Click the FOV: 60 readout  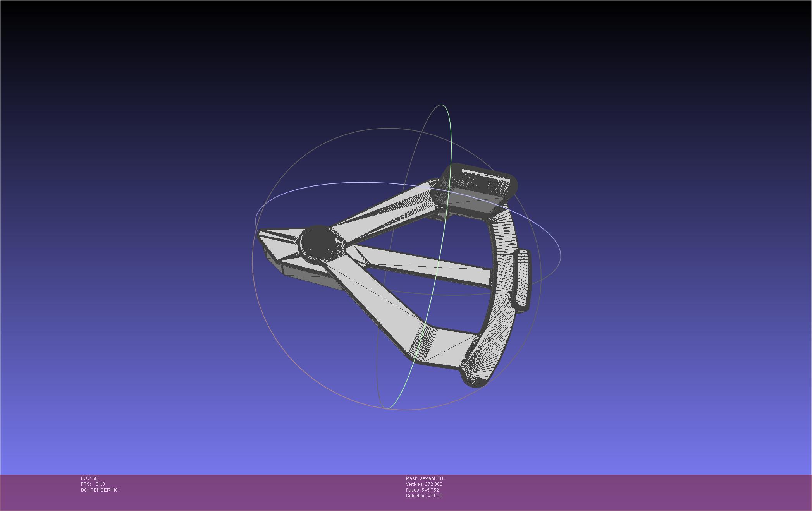[89, 478]
